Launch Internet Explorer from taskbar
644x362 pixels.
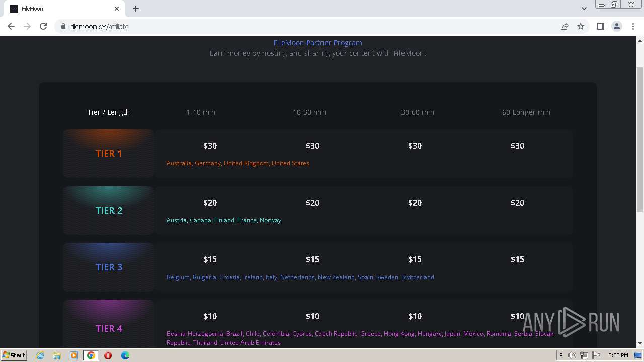tap(40, 355)
